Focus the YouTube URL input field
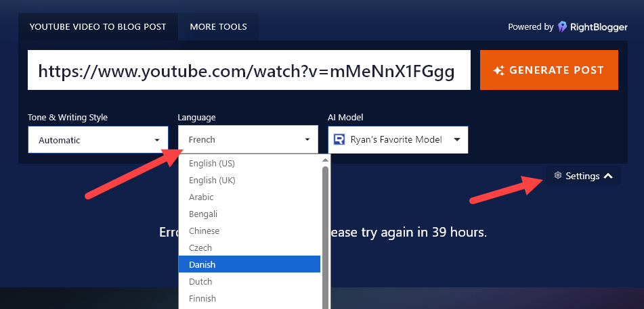Viewport: 644px width, 309px height. coord(249,70)
